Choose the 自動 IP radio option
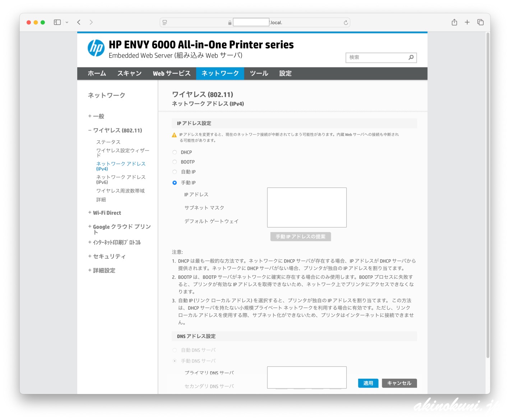Screen dimensions: 510x420 click(175, 172)
